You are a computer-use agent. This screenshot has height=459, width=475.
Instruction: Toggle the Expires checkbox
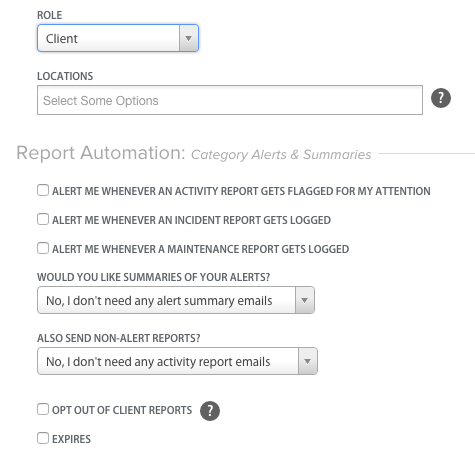coord(43,438)
